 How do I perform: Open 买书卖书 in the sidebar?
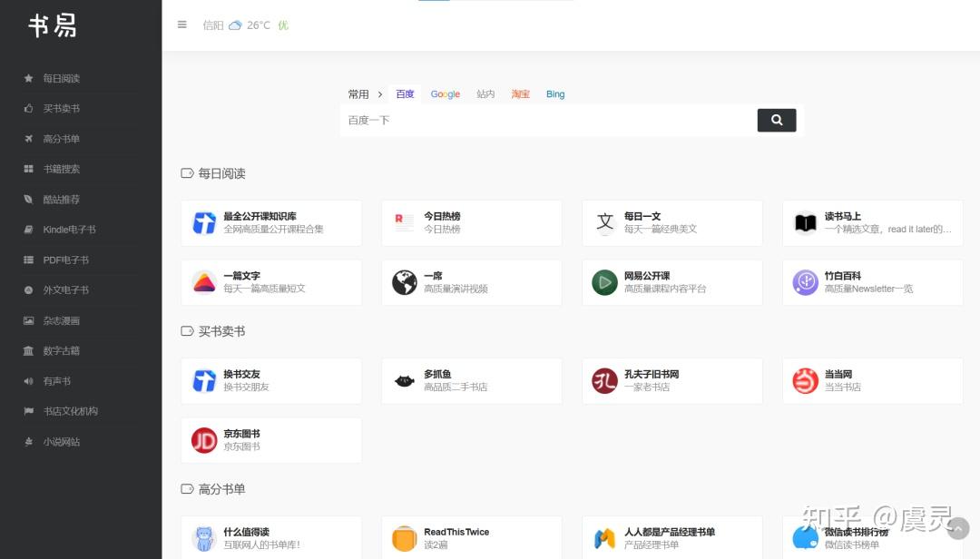(62, 109)
